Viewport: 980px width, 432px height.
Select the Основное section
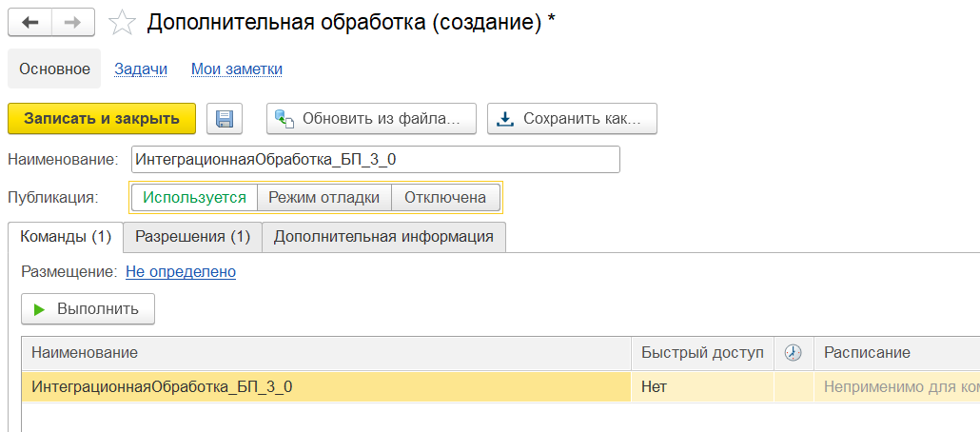click(54, 69)
